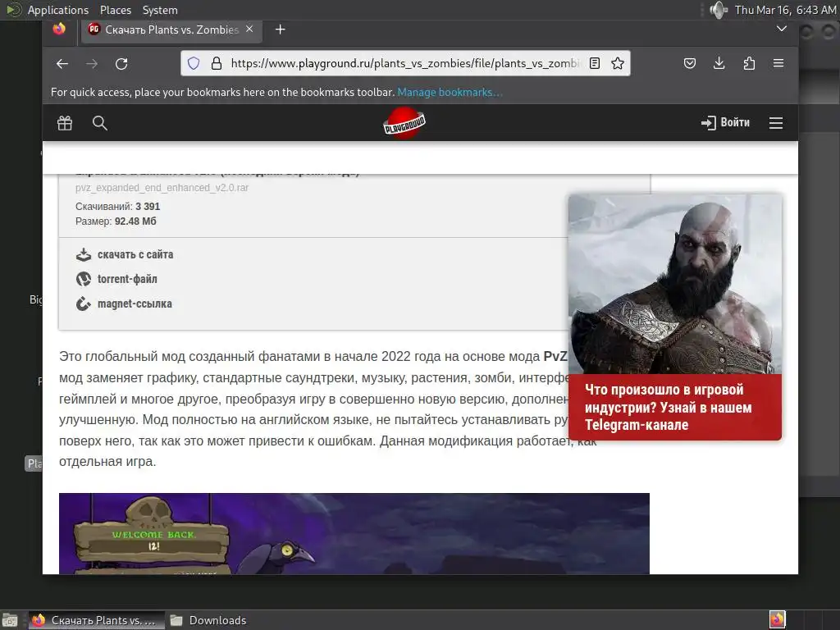Open the Applications menu

[58, 10]
